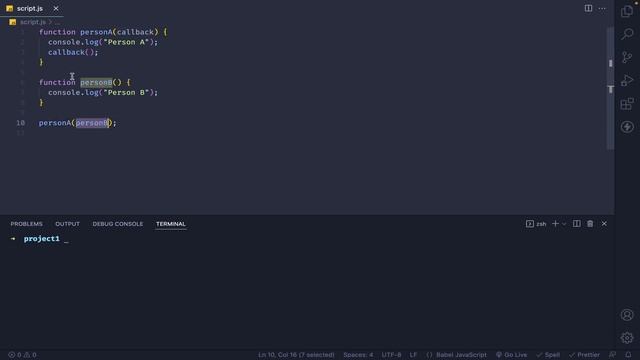Image resolution: width=640 pixels, height=360 pixels.
Task: Close the script.js editor tab
Action: [56, 8]
